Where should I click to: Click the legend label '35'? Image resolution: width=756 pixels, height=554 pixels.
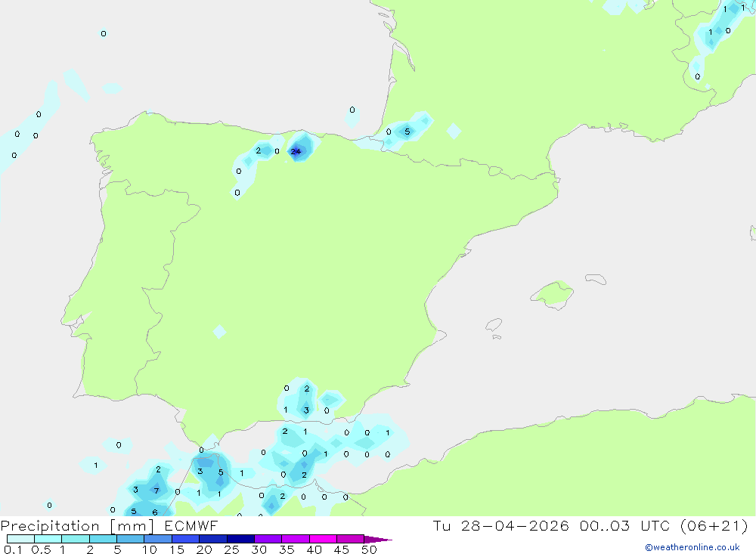tap(287, 549)
